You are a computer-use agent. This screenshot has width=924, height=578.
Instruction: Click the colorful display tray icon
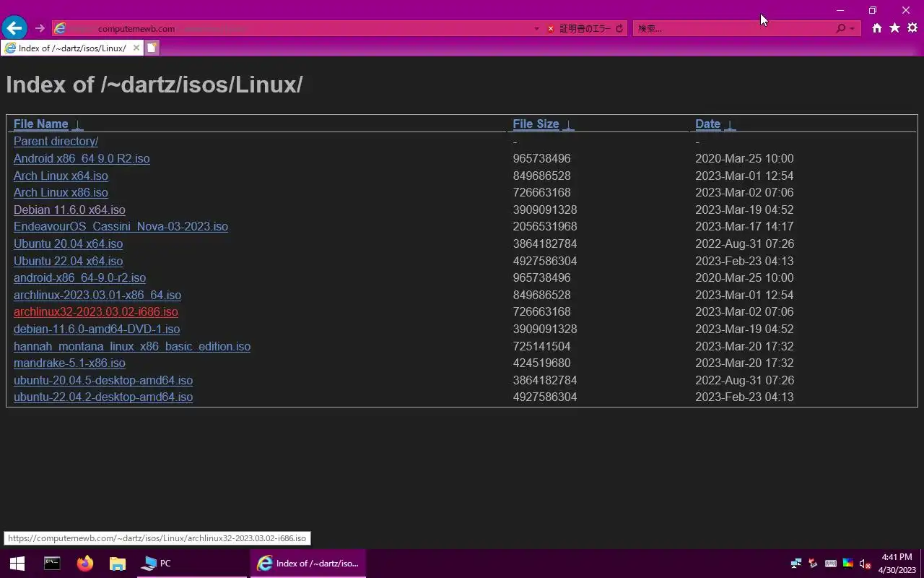[x=848, y=564]
